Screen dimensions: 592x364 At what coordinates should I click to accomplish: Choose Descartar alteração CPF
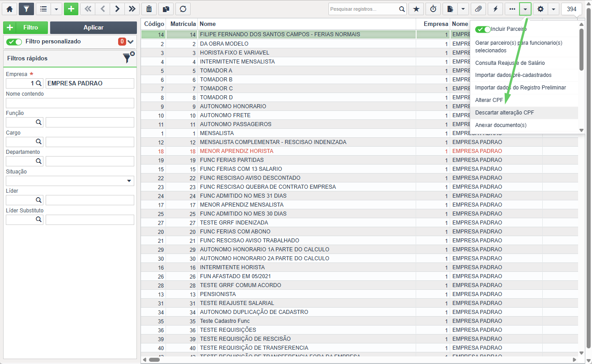(524, 113)
